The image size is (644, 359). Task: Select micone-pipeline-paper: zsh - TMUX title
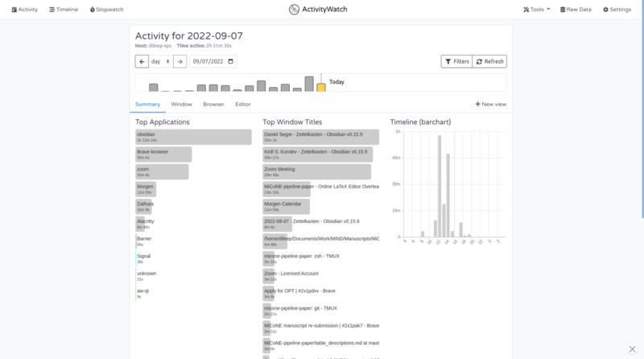click(x=301, y=258)
